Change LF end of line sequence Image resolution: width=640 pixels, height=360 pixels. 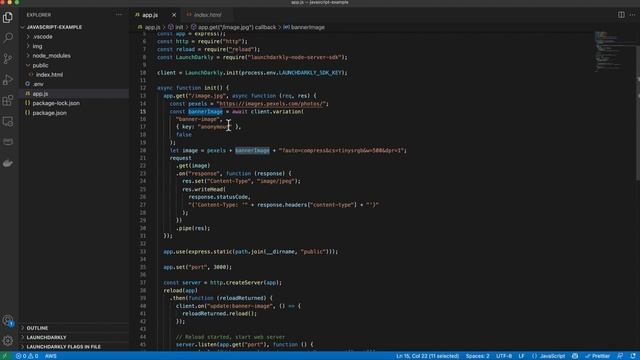pos(521,356)
